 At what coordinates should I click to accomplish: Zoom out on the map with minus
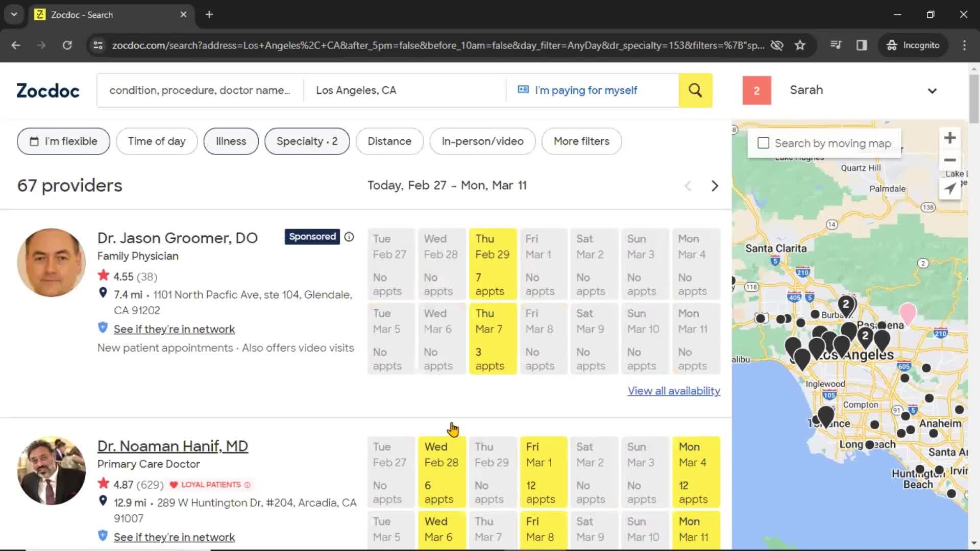950,160
